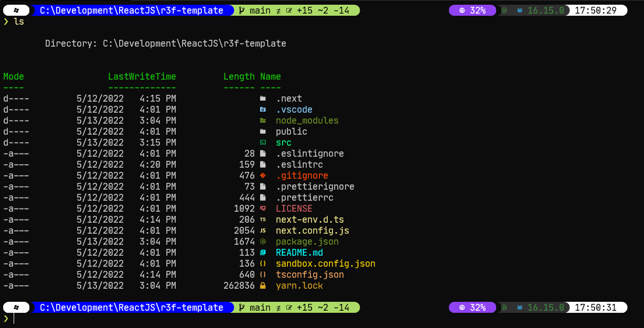
Task: Click the TS icon for next-env.d.ts
Action: (x=263, y=220)
